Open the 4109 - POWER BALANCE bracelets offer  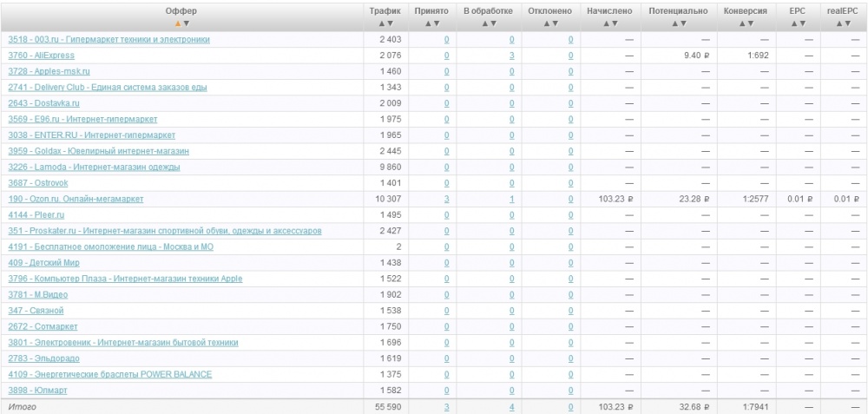click(x=110, y=374)
